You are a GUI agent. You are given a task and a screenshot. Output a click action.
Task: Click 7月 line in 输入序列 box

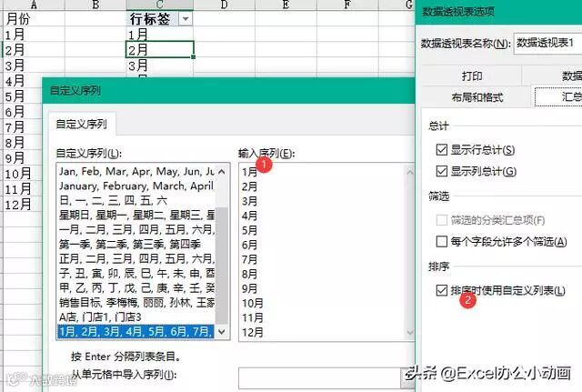click(x=249, y=259)
